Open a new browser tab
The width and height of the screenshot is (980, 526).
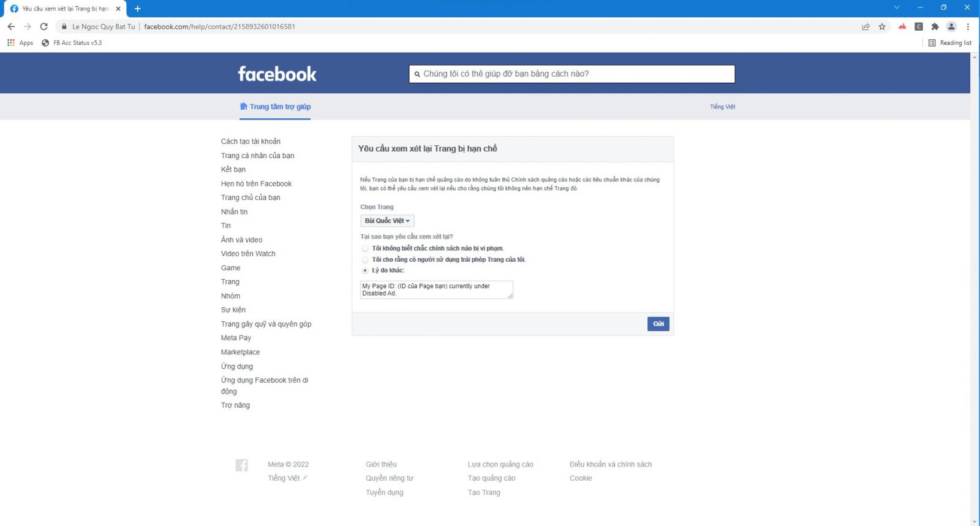coord(137,9)
